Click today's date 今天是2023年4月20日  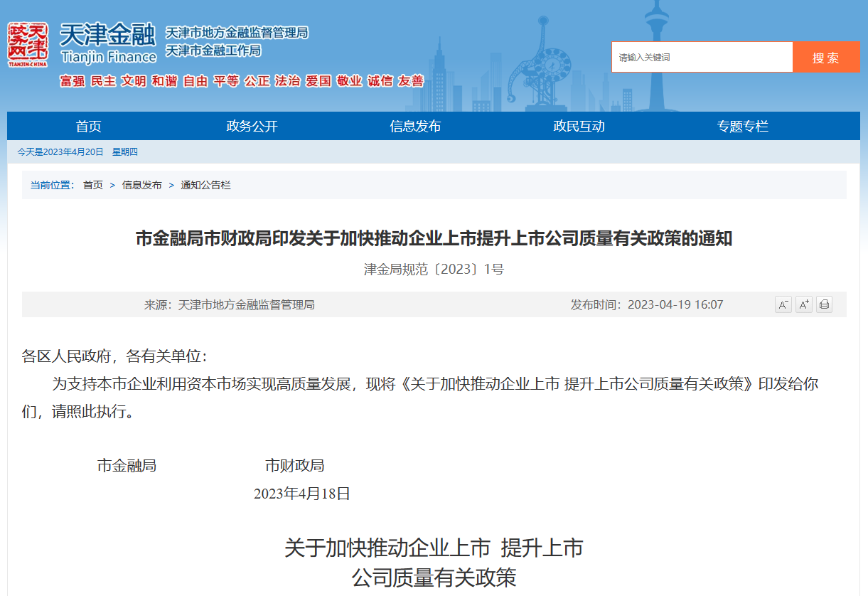tap(60, 151)
